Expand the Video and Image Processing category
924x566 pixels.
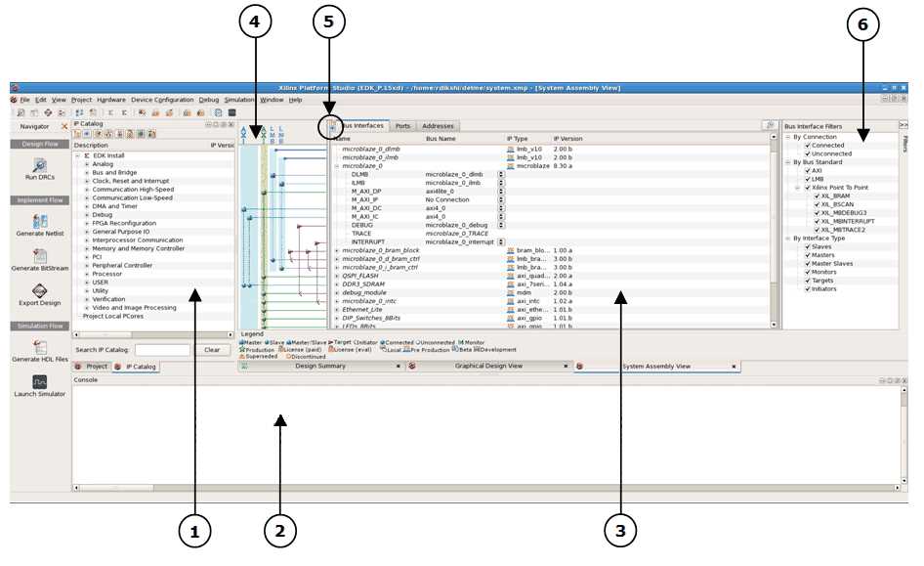coord(87,308)
